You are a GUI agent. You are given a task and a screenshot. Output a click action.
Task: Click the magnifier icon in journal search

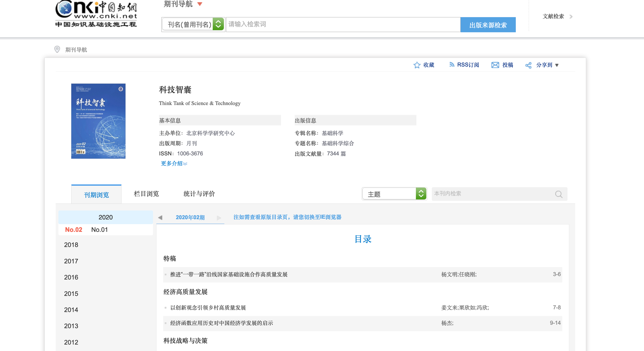[559, 194]
